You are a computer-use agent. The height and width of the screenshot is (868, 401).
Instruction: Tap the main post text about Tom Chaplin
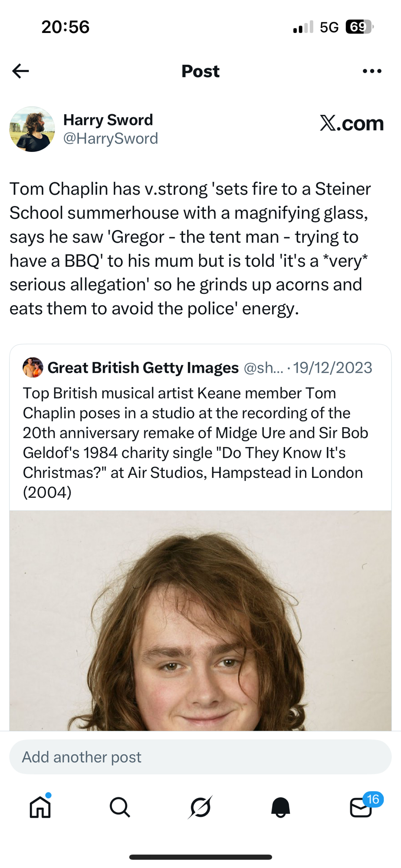click(x=191, y=249)
